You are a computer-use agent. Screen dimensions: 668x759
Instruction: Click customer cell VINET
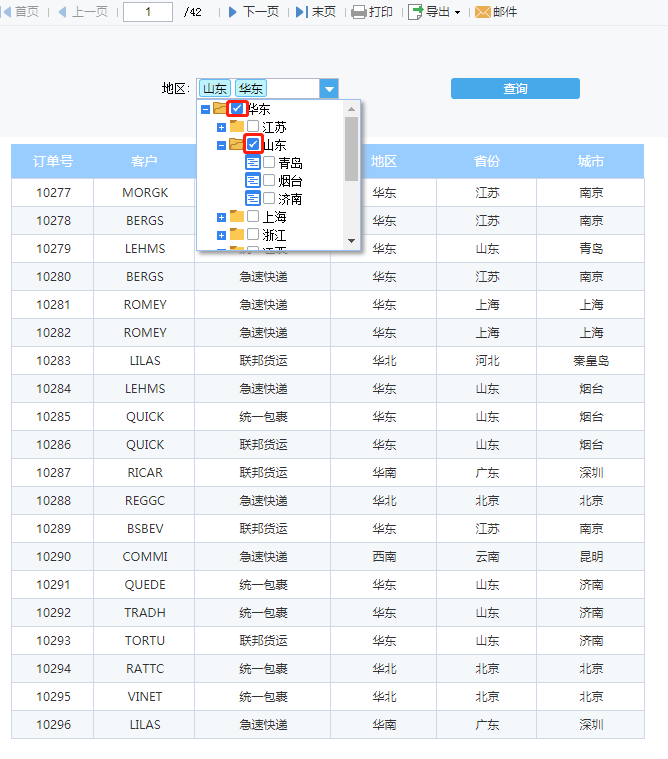[x=145, y=697]
